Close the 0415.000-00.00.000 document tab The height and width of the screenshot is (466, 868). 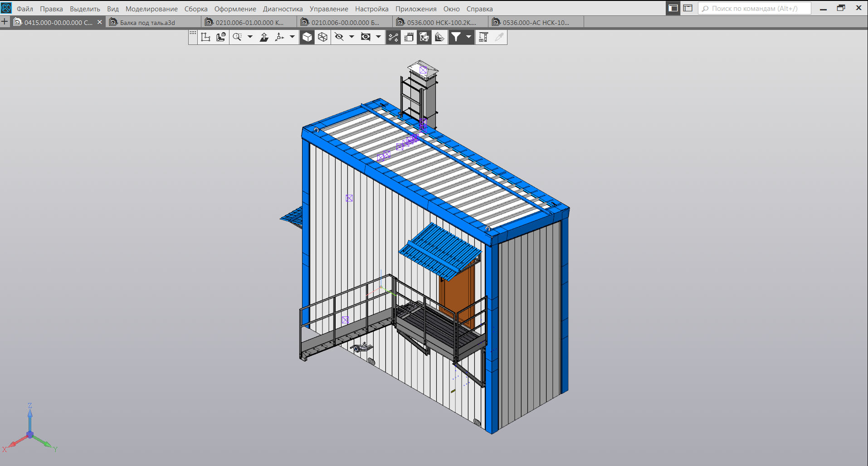(100, 22)
